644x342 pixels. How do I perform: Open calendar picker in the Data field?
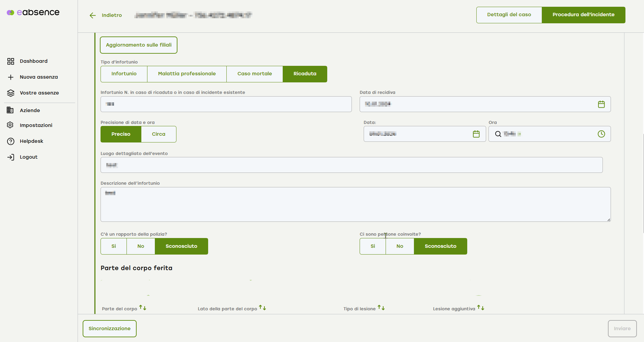point(476,134)
